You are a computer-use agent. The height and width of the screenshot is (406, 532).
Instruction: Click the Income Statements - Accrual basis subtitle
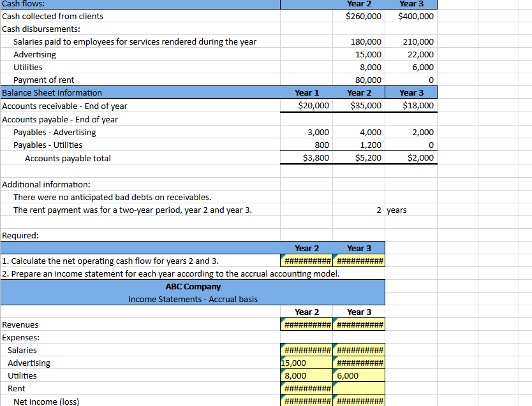pos(192,298)
